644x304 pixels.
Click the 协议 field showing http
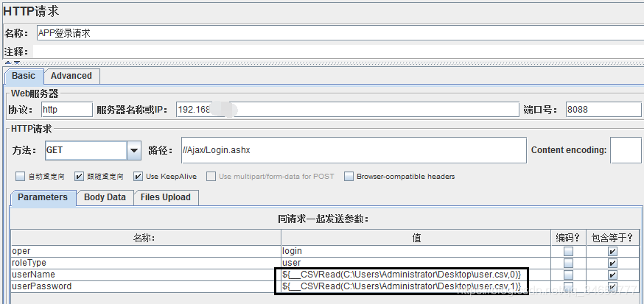[67, 110]
